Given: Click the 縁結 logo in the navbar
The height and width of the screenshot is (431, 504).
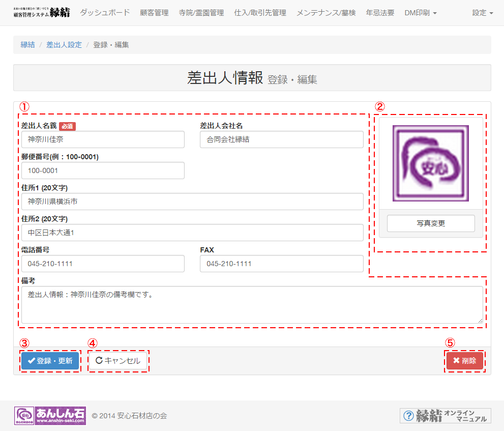Looking at the screenshot, I should 42,13.
